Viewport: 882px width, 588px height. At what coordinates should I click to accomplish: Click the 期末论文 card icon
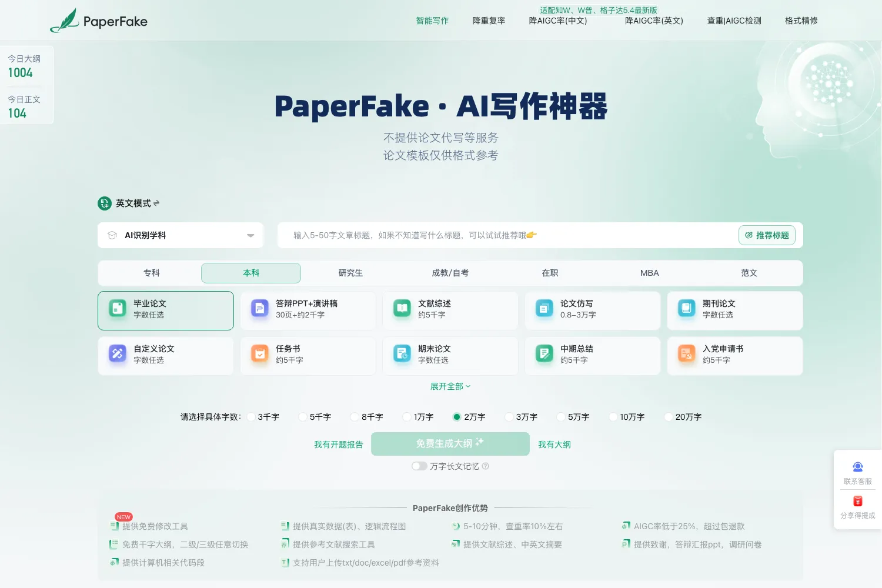402,353
